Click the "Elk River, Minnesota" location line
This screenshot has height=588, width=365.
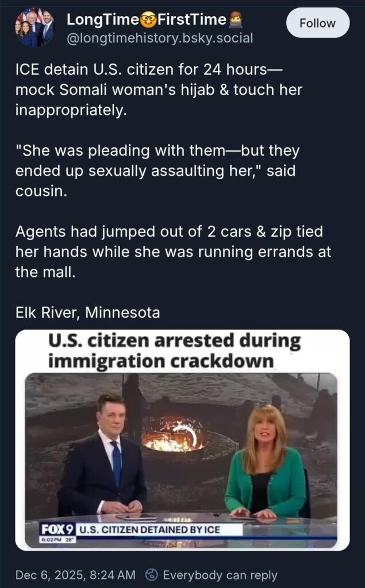(87, 312)
